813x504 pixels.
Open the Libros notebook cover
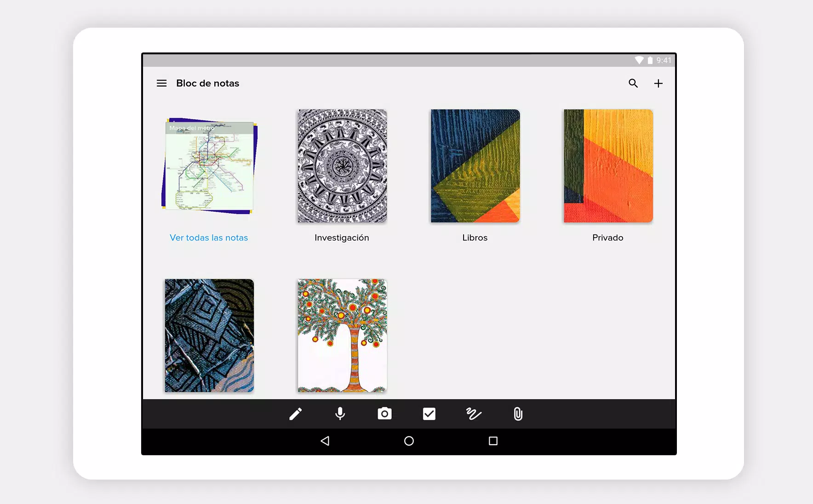[475, 166]
